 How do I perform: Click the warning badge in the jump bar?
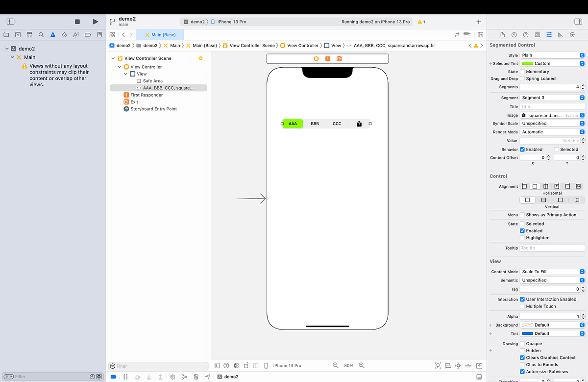coord(476,45)
